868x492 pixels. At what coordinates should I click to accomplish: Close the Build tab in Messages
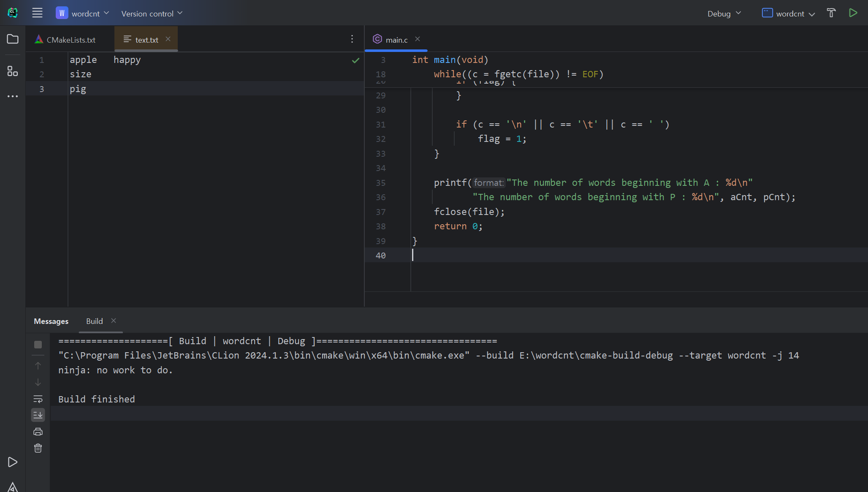[114, 321]
